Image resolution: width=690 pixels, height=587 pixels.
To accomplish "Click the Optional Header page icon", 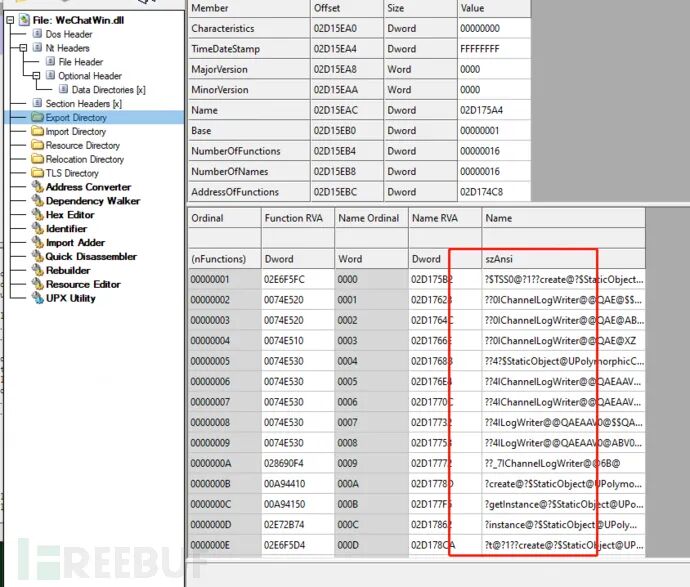I will tap(51, 75).
